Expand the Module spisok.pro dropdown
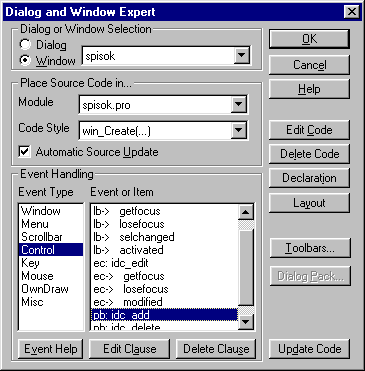Image resolution: width=365 pixels, height=371 pixels. (x=239, y=104)
